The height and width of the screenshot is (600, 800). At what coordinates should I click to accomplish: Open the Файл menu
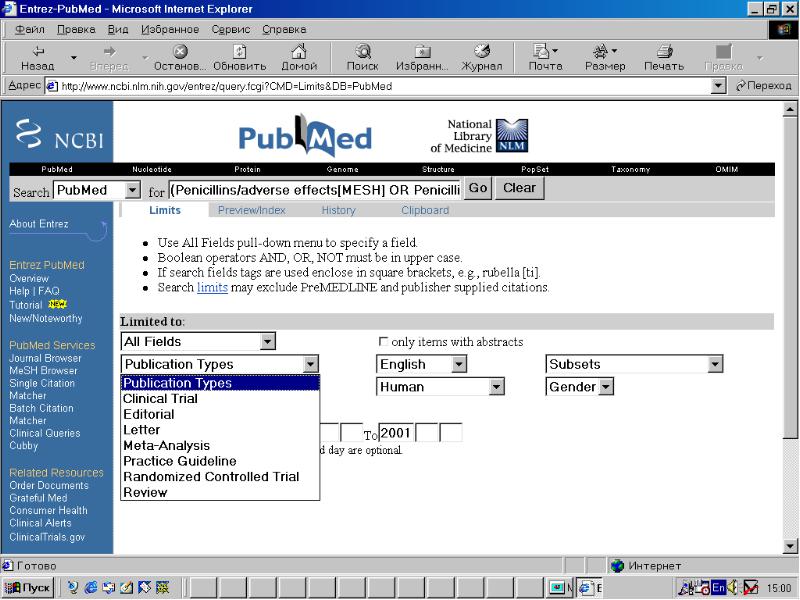pyautogui.click(x=30, y=30)
